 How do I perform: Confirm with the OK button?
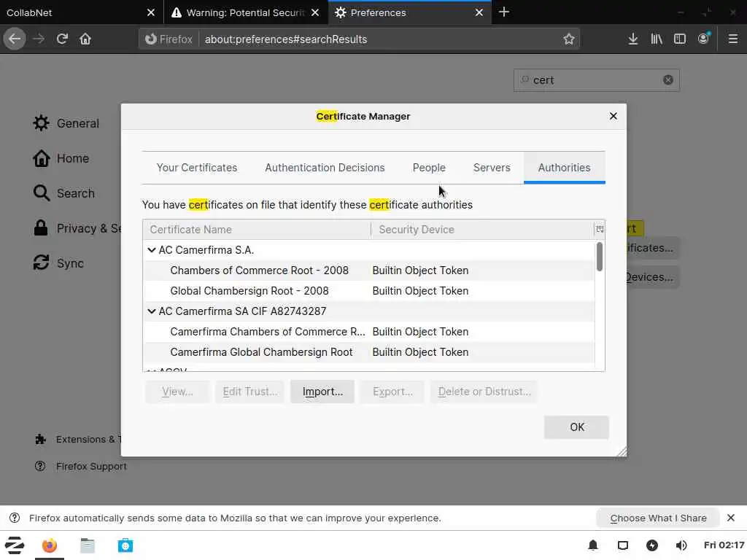tap(576, 427)
